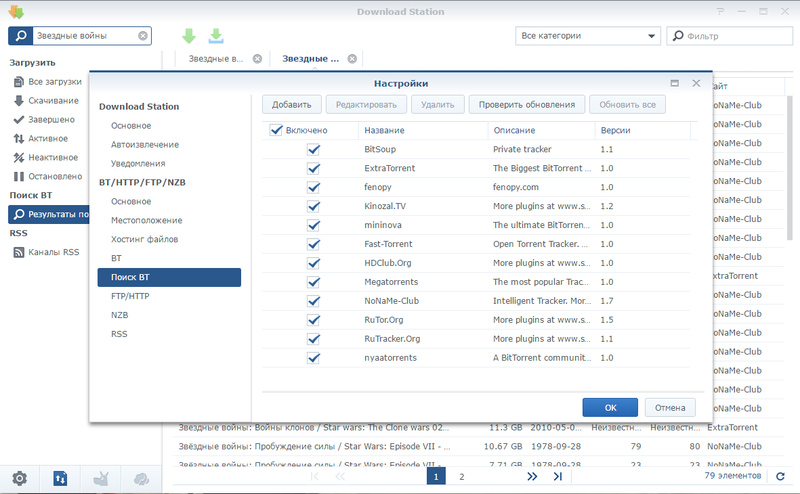
Task: Open settings gear in bottom bar
Action: 20,479
